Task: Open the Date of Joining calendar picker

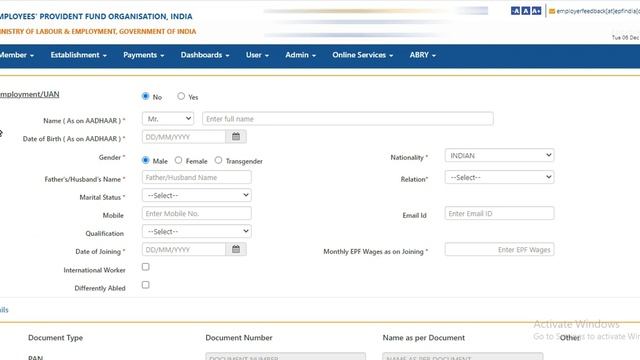Action: [236, 249]
